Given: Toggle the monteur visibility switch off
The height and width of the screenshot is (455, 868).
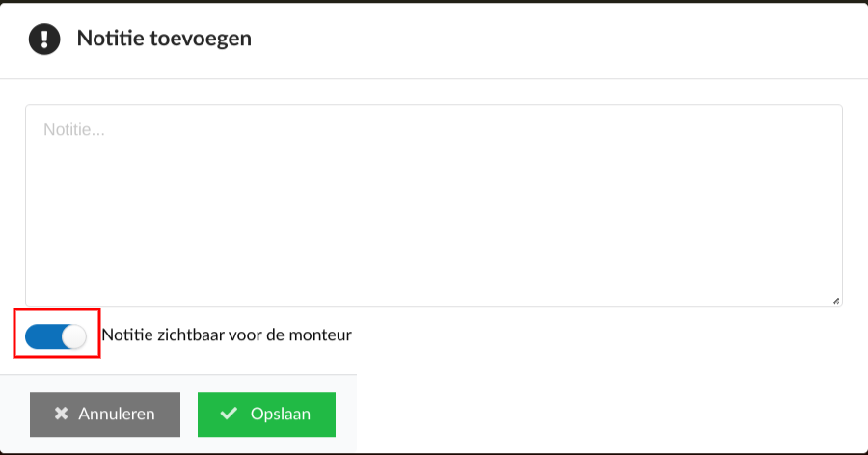Looking at the screenshot, I should click(56, 336).
